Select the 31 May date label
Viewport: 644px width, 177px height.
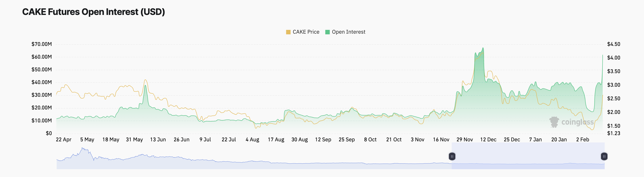tap(134, 140)
